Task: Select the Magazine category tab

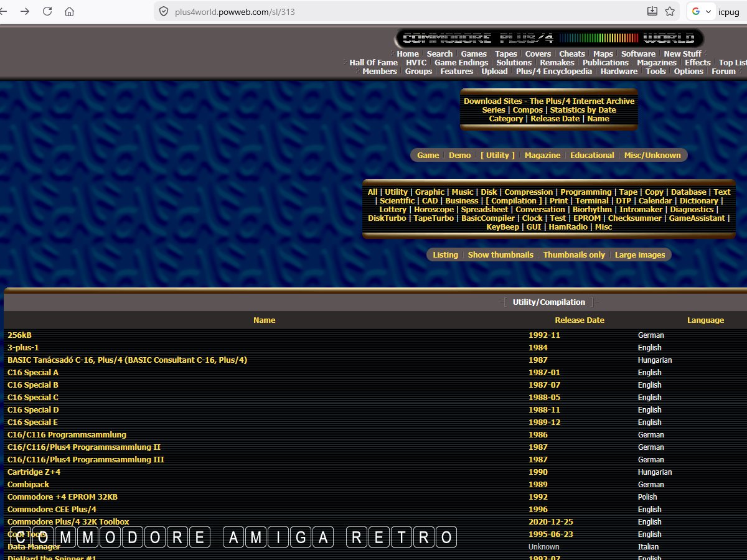Action: click(542, 156)
